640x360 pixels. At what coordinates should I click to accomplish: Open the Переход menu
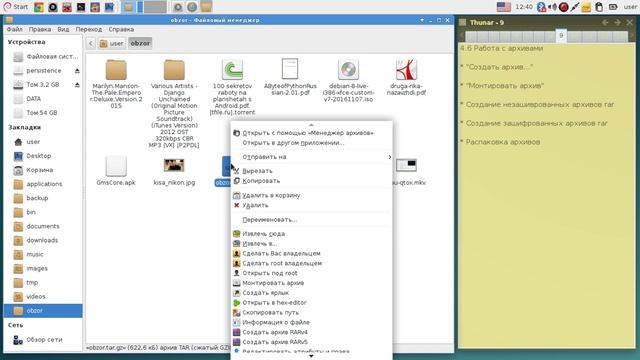click(x=89, y=29)
